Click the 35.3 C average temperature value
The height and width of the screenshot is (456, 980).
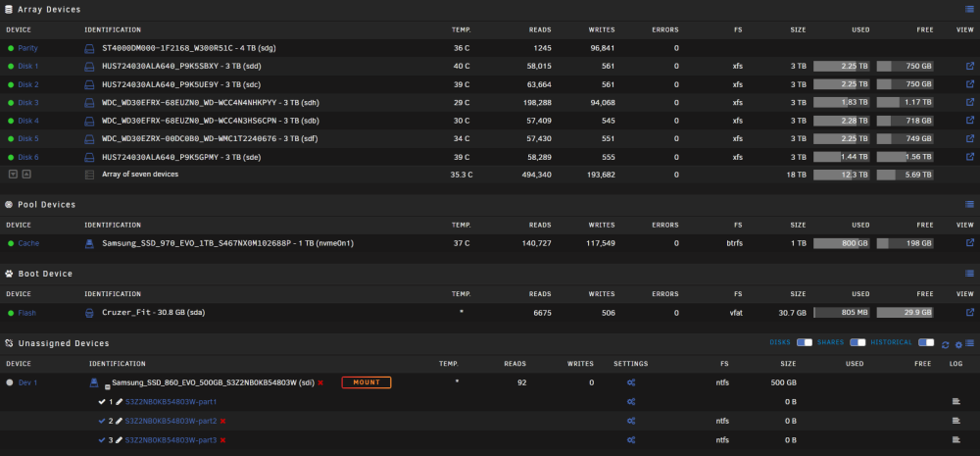pyautogui.click(x=462, y=176)
